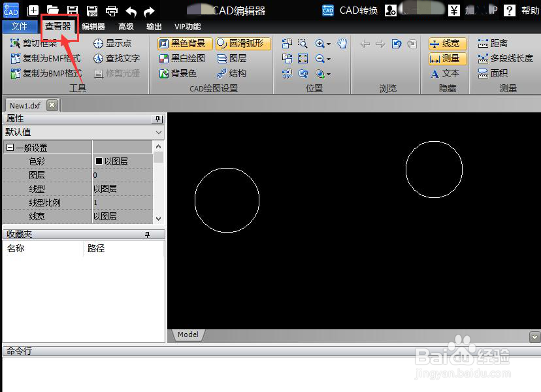
Task: Open zoom out dropdown arrow
Action: 329,59
